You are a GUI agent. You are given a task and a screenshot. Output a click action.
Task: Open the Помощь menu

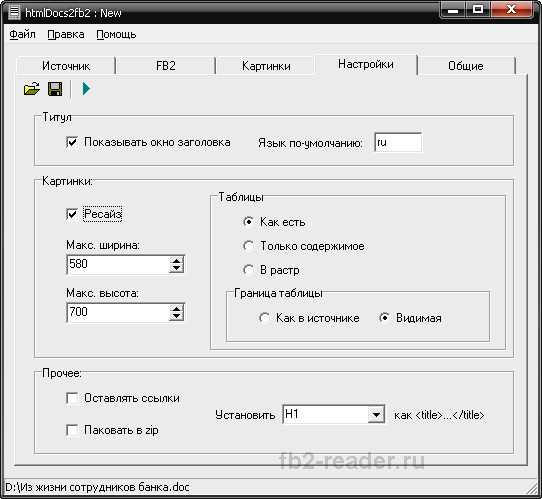[x=116, y=34]
